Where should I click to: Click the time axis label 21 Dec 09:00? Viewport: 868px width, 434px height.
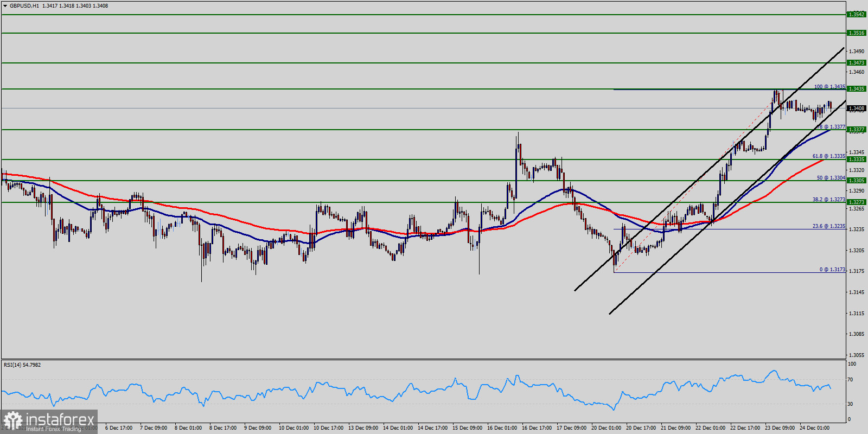(x=675, y=428)
